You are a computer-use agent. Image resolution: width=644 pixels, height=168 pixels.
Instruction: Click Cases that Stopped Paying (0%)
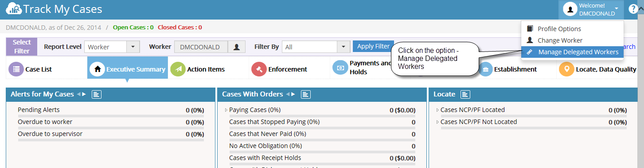[274, 122]
